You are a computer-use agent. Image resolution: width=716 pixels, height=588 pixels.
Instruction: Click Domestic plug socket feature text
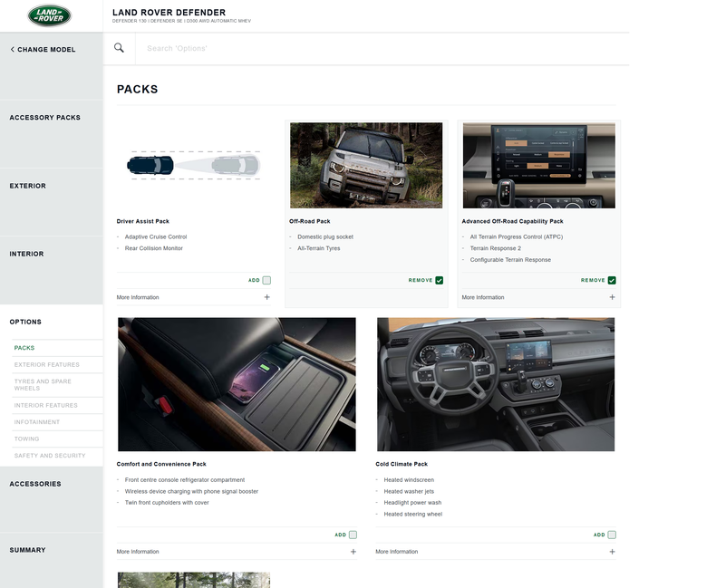click(325, 237)
